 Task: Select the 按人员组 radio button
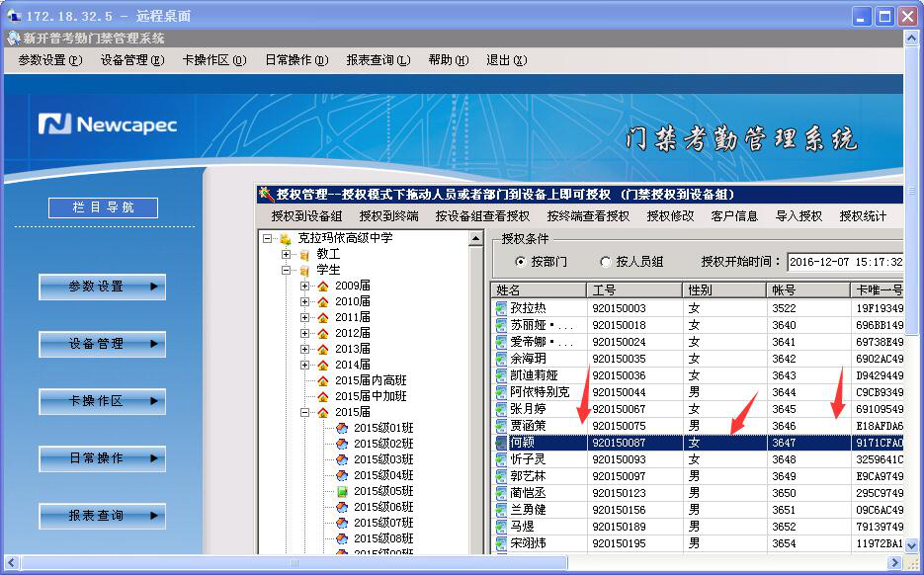coord(606,262)
